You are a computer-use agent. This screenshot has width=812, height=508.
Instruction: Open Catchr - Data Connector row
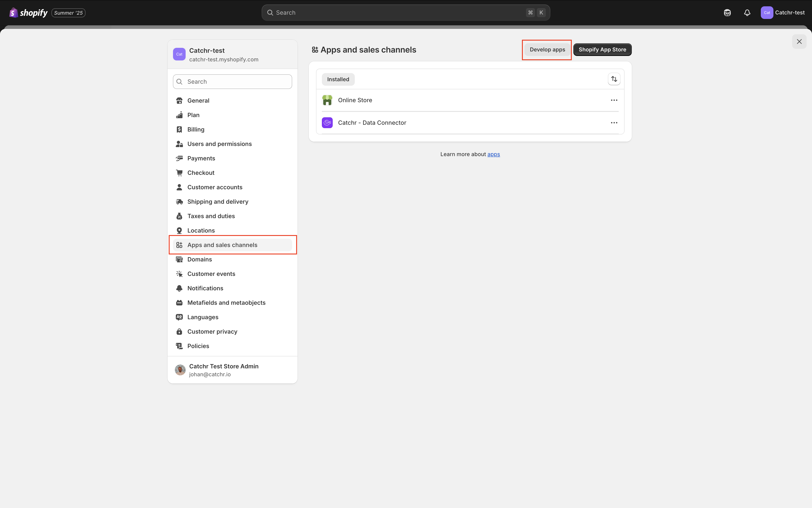tap(470, 123)
